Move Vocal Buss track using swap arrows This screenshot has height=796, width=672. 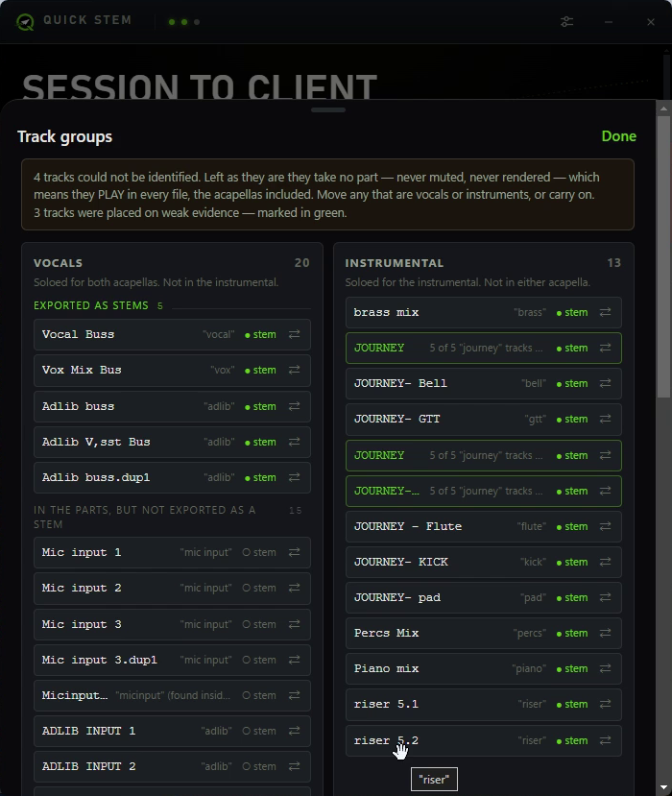tap(295, 334)
